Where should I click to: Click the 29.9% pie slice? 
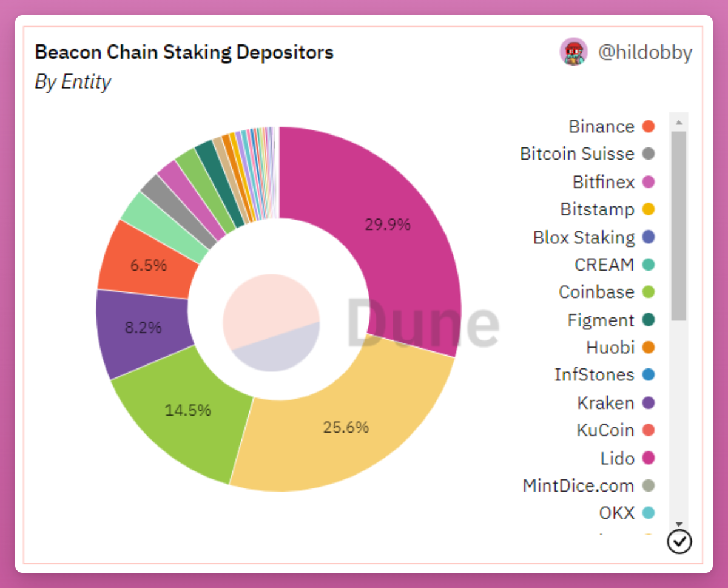click(388, 225)
